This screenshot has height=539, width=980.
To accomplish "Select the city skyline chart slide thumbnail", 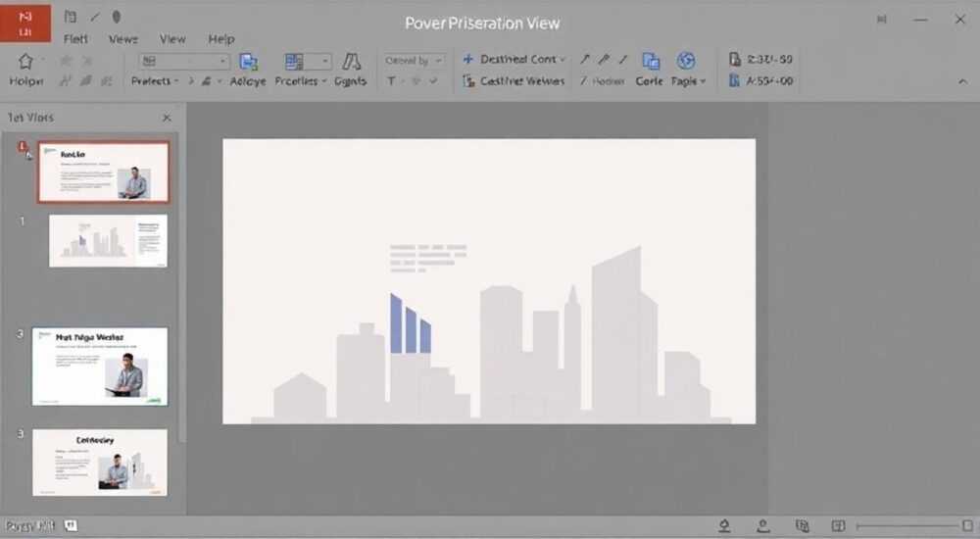I will point(108,241).
